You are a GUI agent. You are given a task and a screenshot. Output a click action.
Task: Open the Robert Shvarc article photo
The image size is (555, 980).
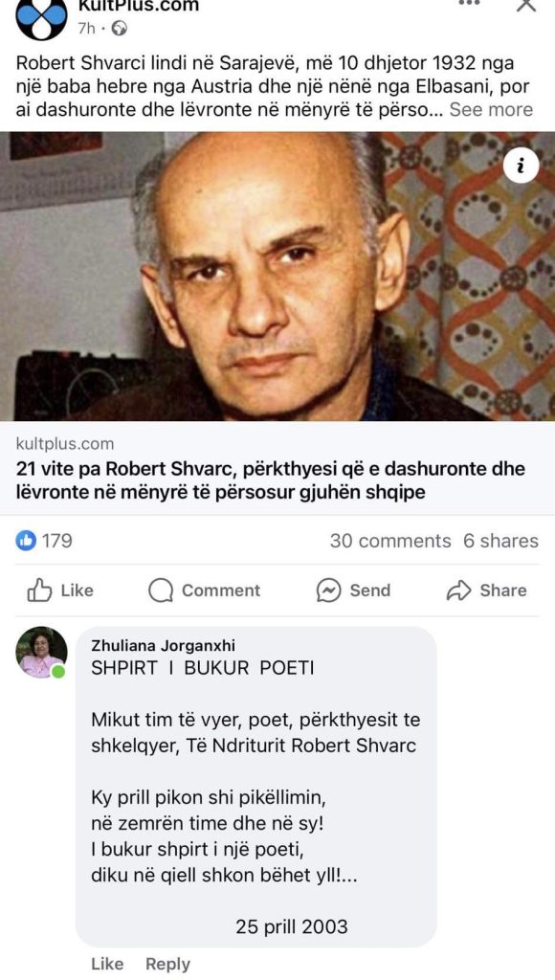click(x=277, y=276)
